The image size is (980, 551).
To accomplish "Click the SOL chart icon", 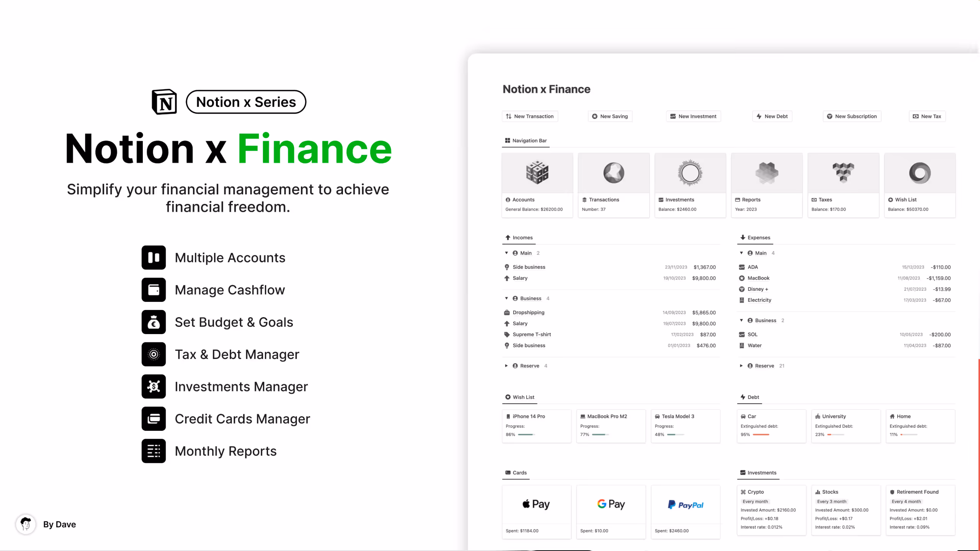I will click(742, 334).
